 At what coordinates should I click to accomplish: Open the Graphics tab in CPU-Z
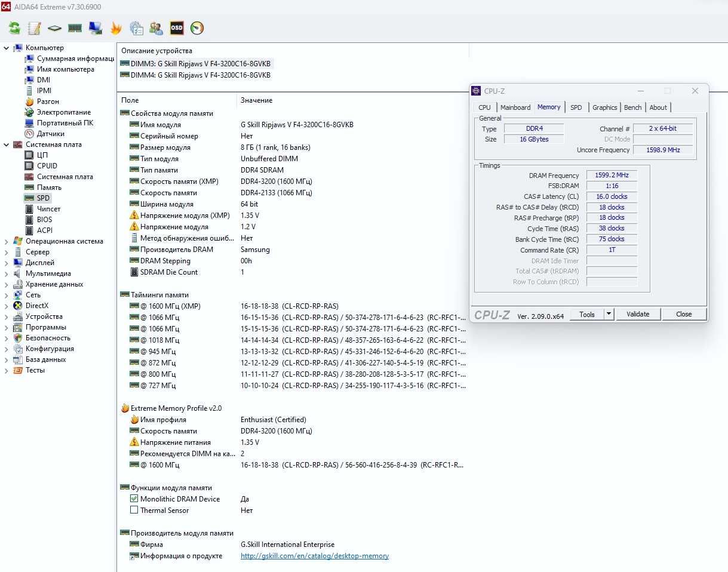pos(604,107)
